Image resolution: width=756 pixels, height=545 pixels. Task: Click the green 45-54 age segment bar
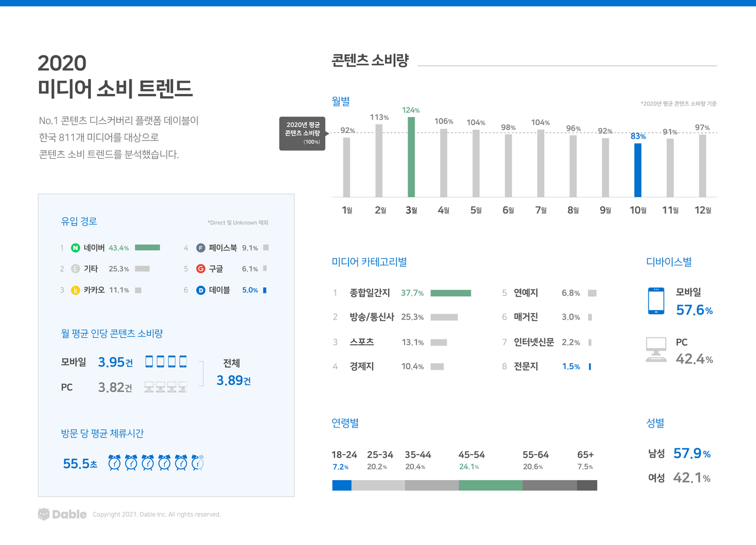490,485
